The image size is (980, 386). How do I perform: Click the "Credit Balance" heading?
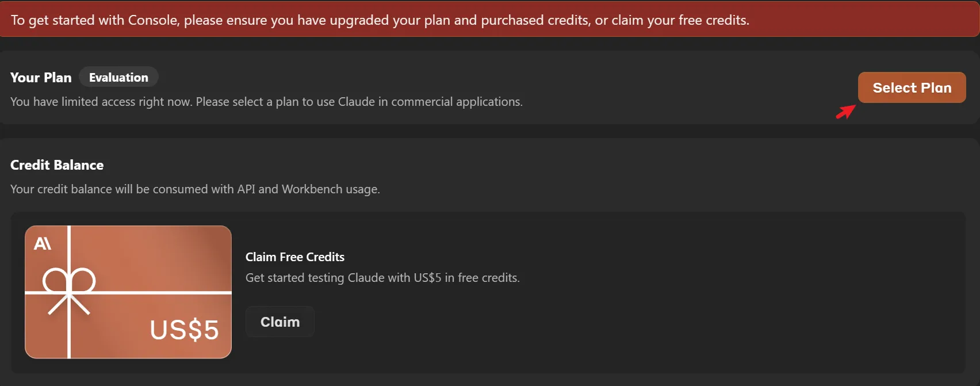pos(57,165)
